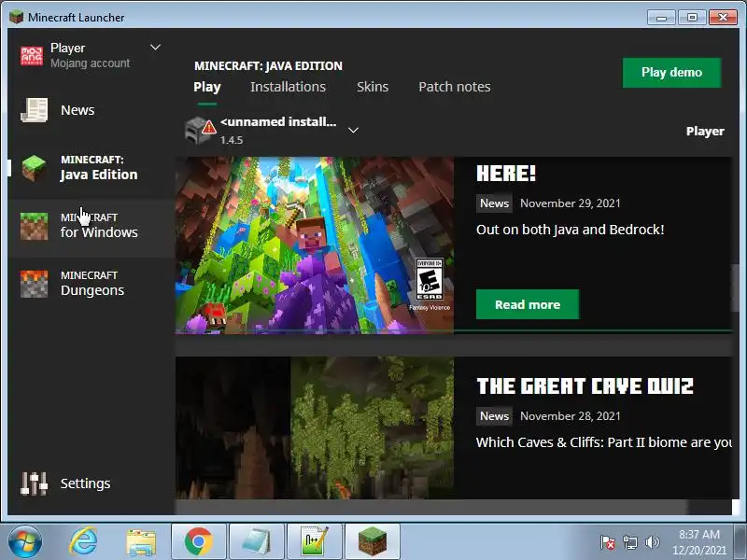Click the Caves & Cliffs news image
Viewport: 747px width, 560px height.
coord(315,245)
